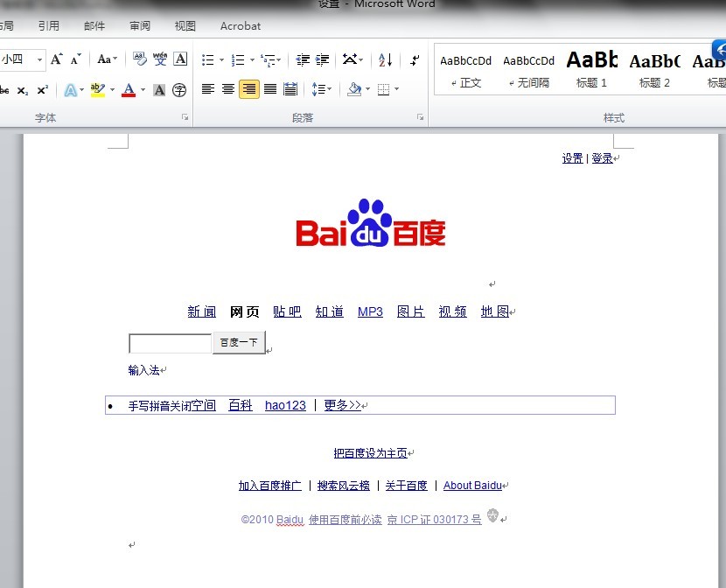Toggle the highlighted align right button
Viewport: 726px width, 588px height.
point(249,89)
